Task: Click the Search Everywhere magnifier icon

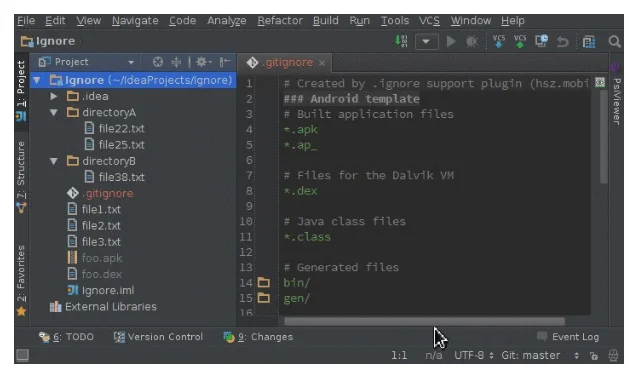Action: [x=614, y=41]
